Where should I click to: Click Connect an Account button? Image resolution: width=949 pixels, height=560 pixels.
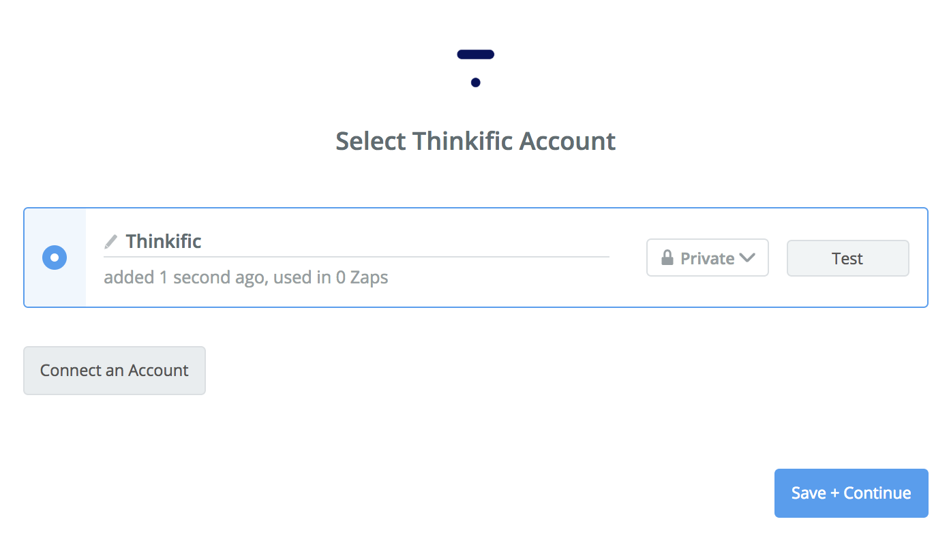[115, 371]
